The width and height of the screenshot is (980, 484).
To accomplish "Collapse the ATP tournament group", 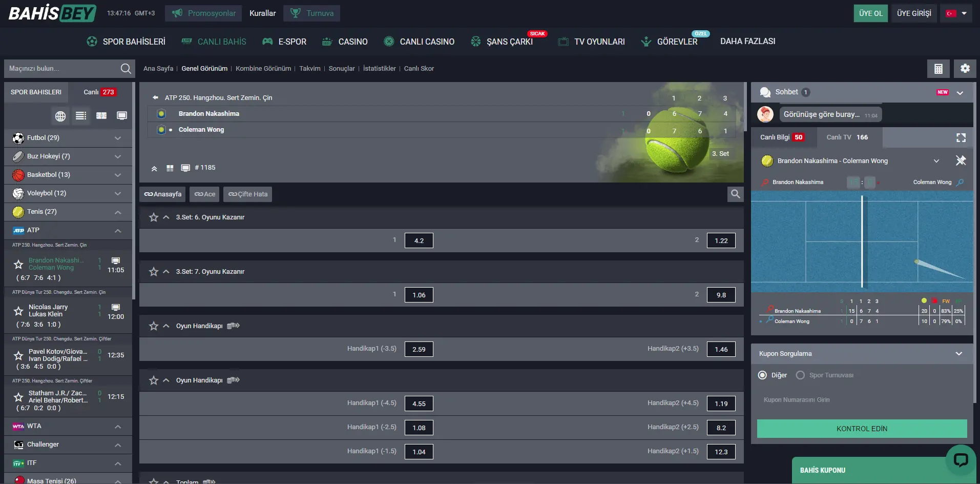I will coord(68,230).
